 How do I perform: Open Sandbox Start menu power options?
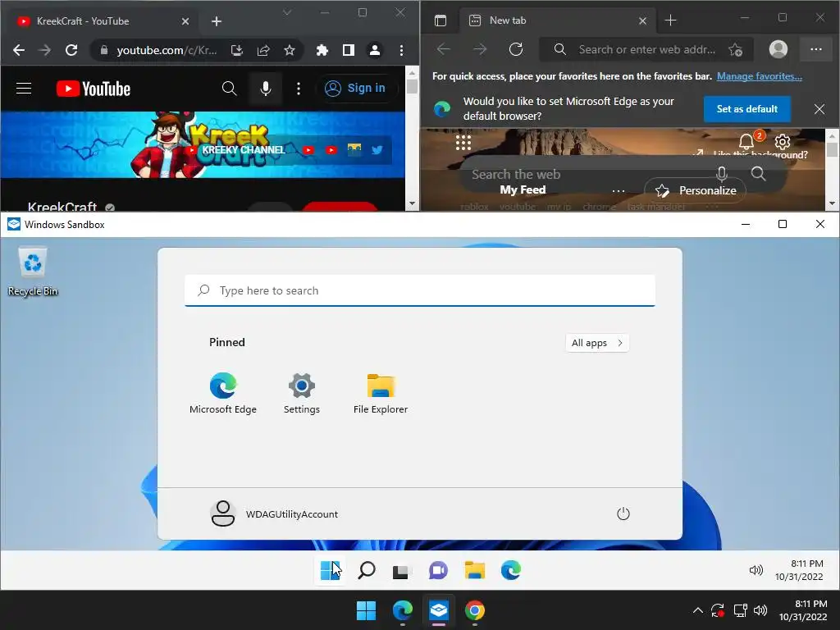[623, 514]
